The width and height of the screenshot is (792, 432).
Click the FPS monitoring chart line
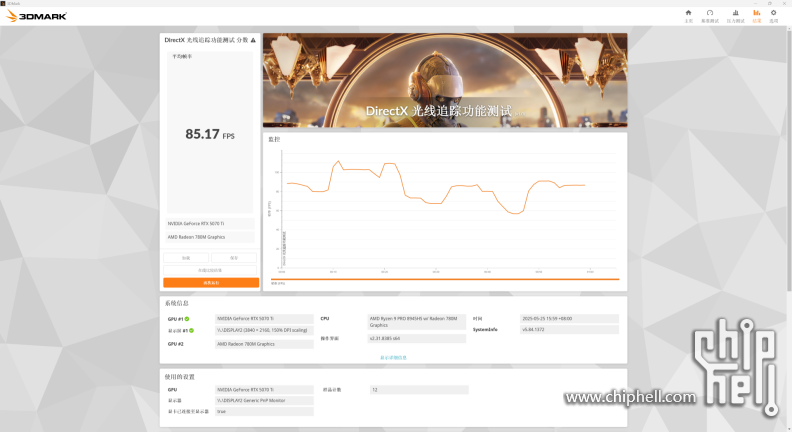click(x=436, y=187)
